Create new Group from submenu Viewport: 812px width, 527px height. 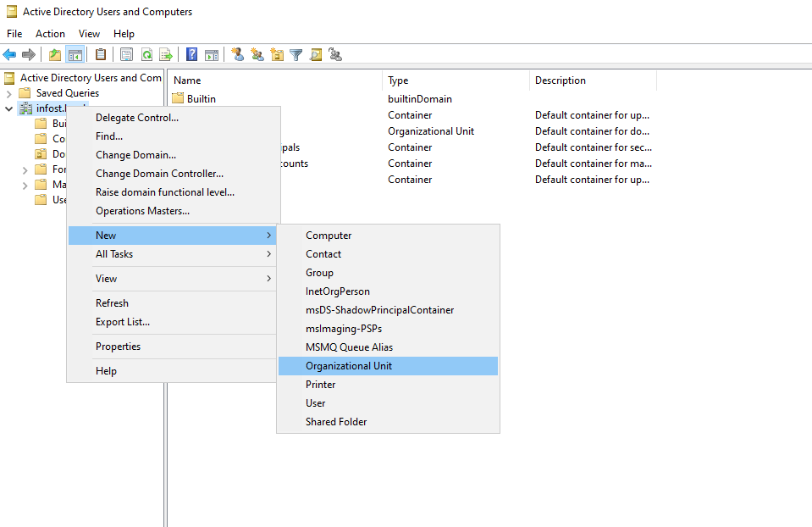[389, 273]
